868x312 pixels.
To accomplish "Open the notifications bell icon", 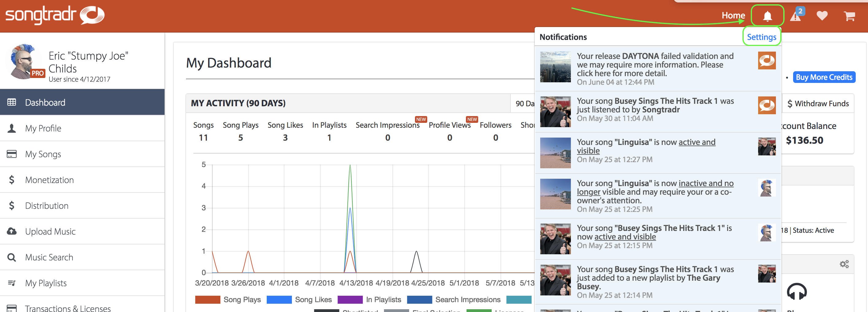I will (767, 16).
